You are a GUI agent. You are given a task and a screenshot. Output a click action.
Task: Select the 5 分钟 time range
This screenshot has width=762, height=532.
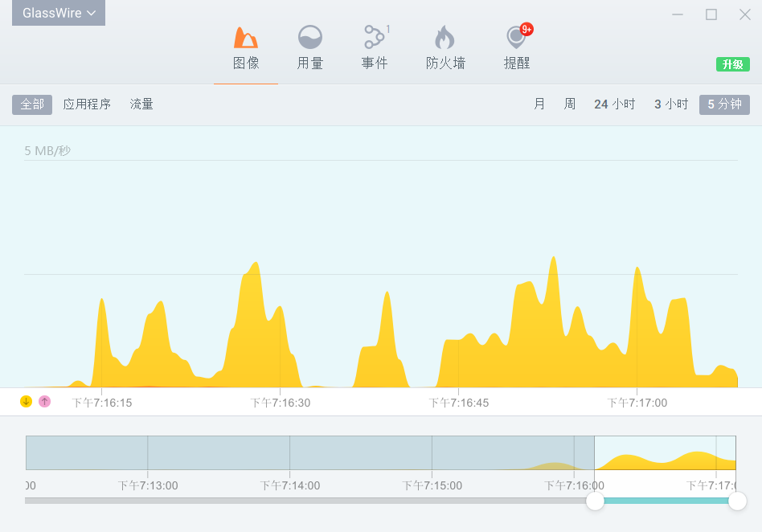pos(724,104)
